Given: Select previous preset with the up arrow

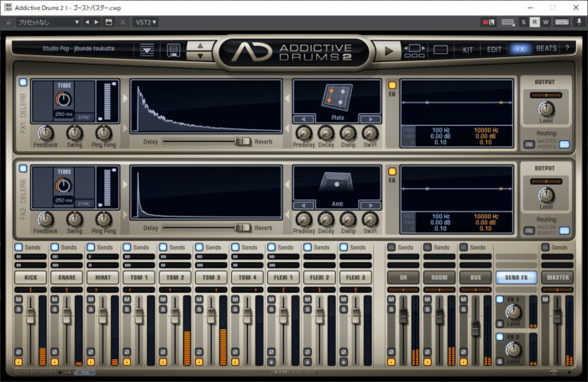Looking at the screenshot, I should coord(200,45).
